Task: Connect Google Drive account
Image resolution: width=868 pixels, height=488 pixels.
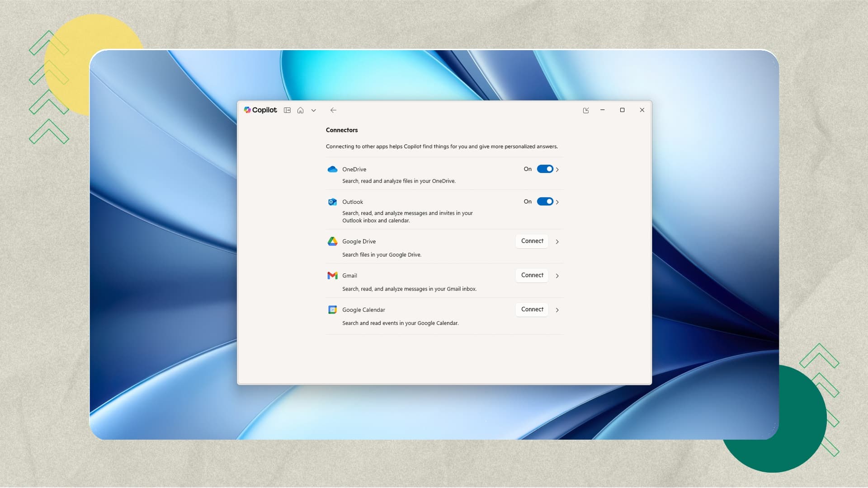Action: tap(532, 241)
